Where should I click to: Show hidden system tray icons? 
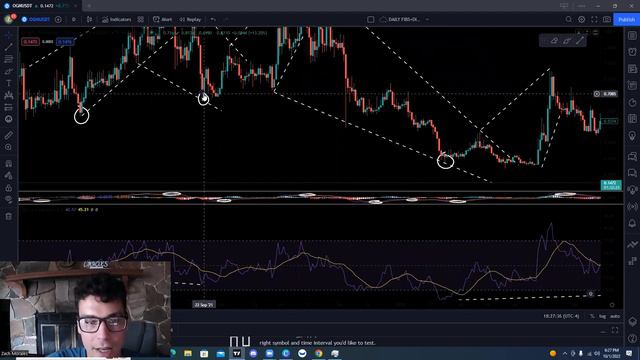565,353
